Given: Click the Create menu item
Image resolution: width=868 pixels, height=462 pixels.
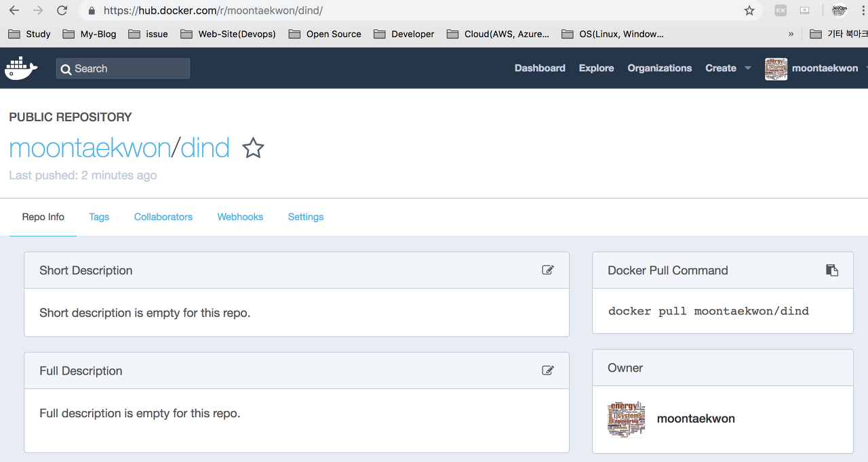Looking at the screenshot, I should coord(721,68).
